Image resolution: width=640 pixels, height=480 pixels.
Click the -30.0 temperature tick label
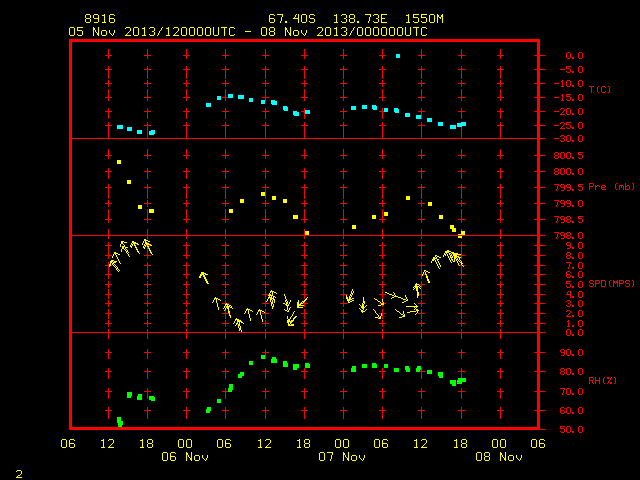point(568,139)
